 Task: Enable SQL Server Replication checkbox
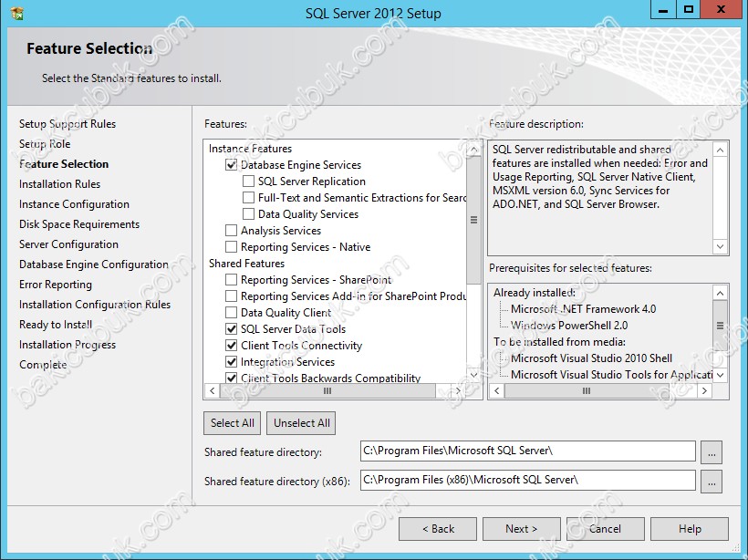(x=248, y=181)
